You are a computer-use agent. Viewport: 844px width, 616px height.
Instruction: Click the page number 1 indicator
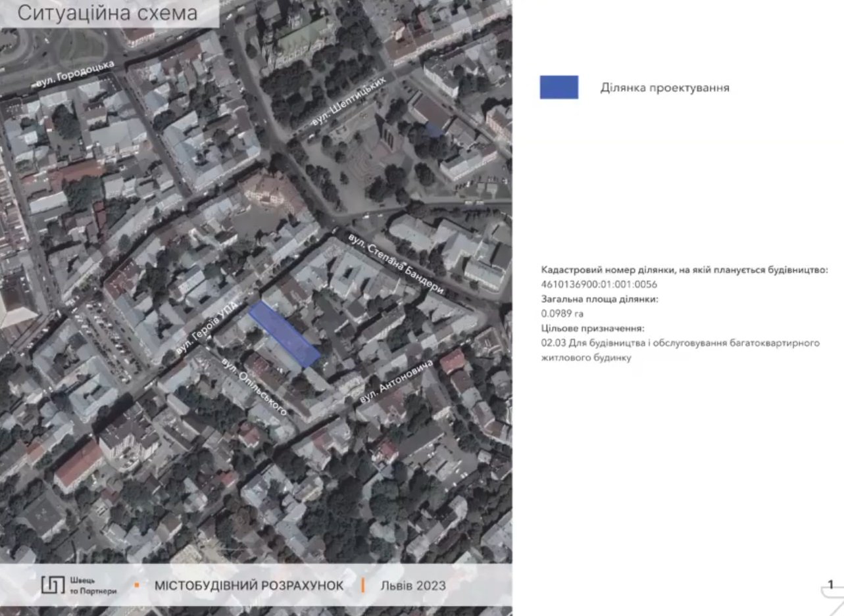point(830,584)
